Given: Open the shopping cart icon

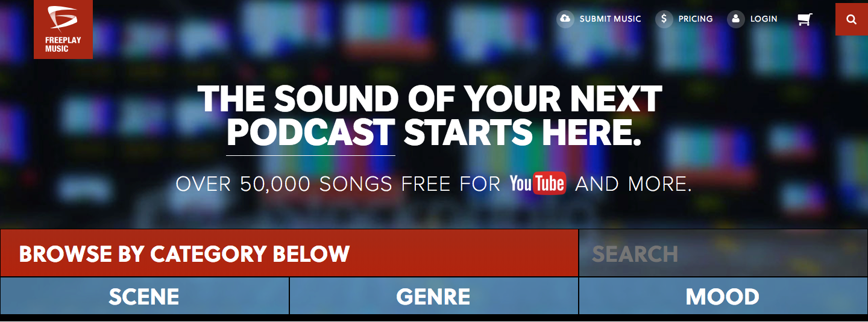Looking at the screenshot, I should point(805,20).
